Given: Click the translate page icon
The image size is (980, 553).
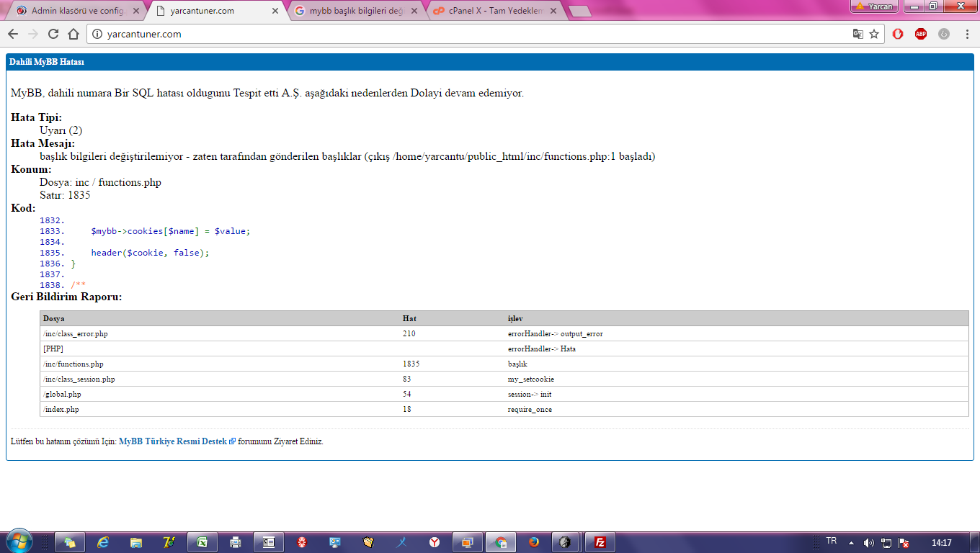Looking at the screenshot, I should (857, 34).
